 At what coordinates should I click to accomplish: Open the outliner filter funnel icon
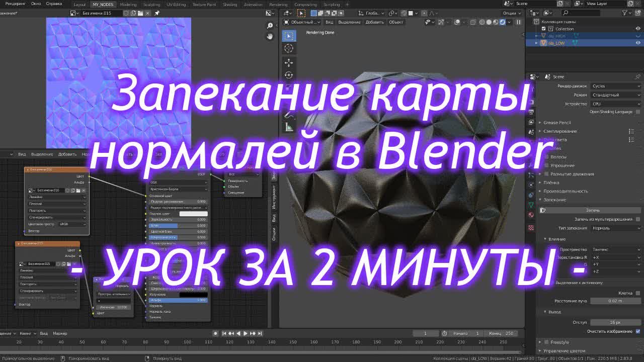tap(625, 13)
